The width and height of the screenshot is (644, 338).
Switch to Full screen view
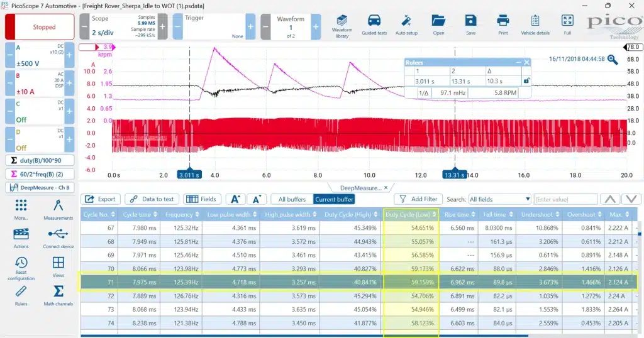(567, 25)
